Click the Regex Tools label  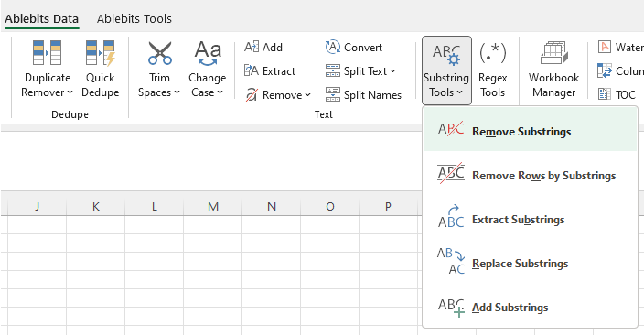(492, 85)
